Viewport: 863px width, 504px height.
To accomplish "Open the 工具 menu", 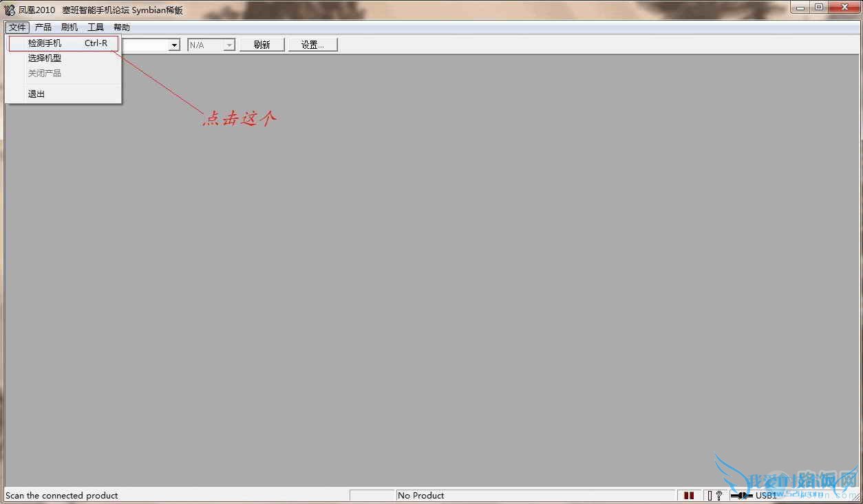I will pyautogui.click(x=96, y=28).
